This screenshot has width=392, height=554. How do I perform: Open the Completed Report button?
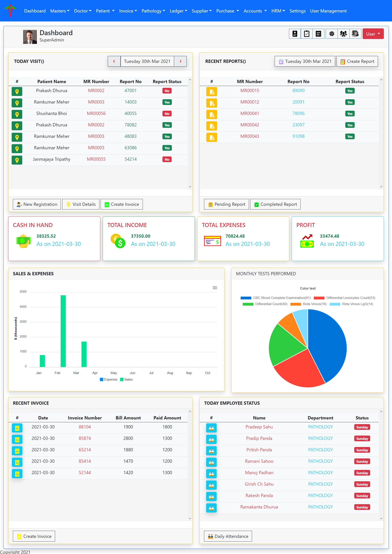click(x=275, y=204)
